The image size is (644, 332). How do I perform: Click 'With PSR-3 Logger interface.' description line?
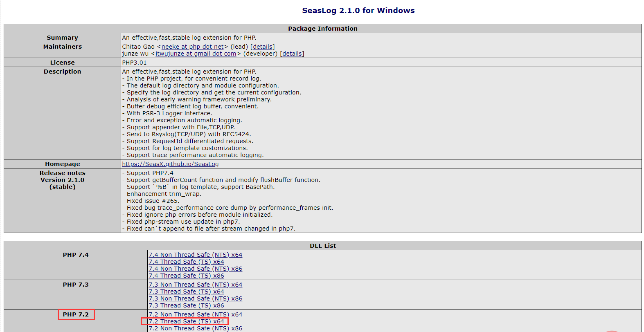coord(167,113)
